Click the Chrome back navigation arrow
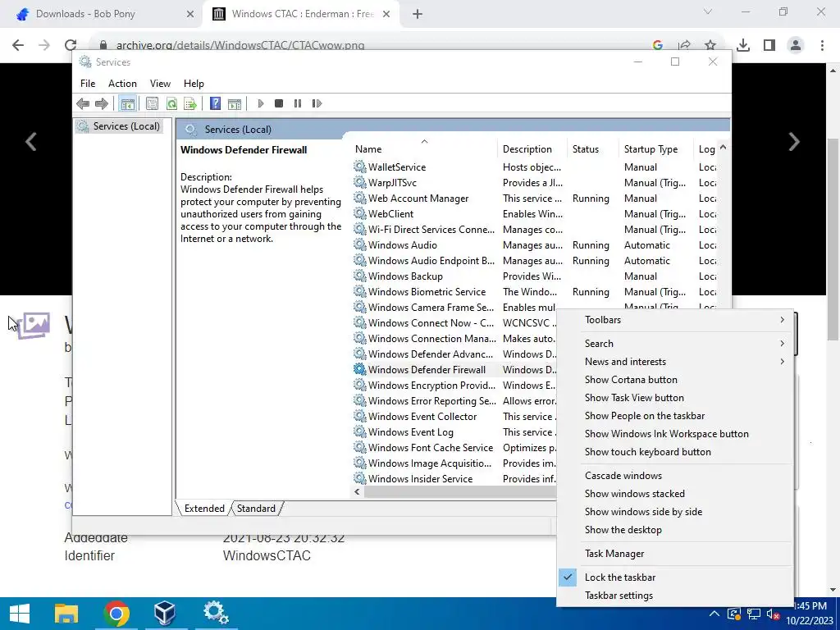The height and width of the screenshot is (630, 840). (18, 45)
